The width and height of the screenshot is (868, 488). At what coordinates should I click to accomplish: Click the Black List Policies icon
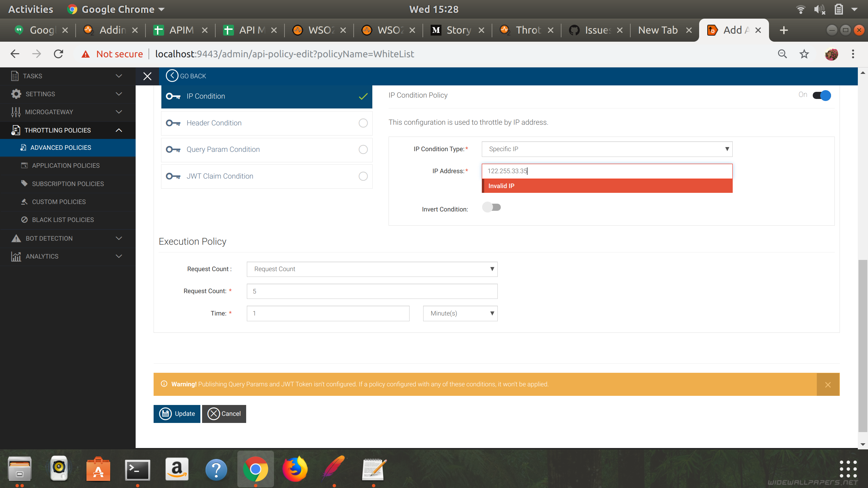[24, 220]
